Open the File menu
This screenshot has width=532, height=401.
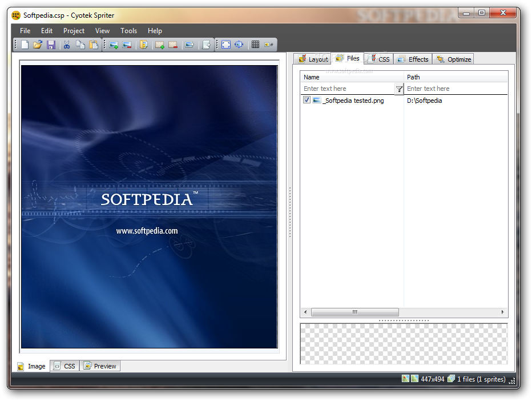(x=25, y=31)
